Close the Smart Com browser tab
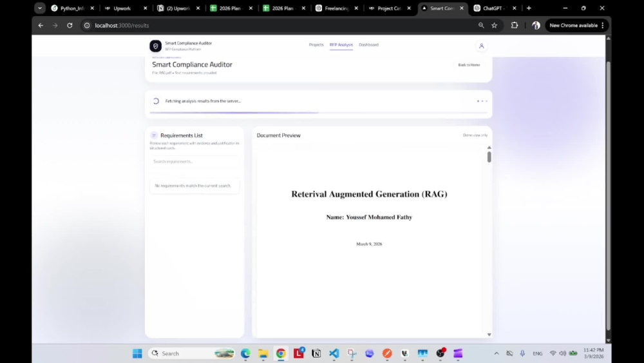The width and height of the screenshot is (644, 363). point(462,8)
